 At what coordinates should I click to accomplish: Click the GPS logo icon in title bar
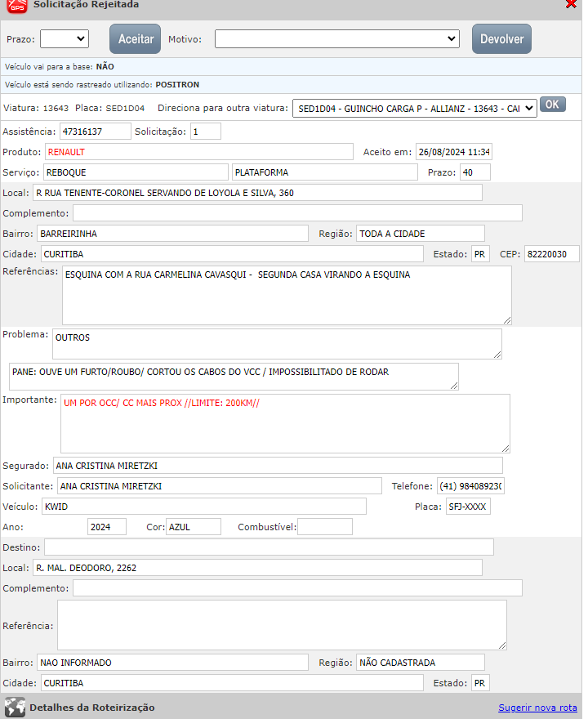coord(16,6)
